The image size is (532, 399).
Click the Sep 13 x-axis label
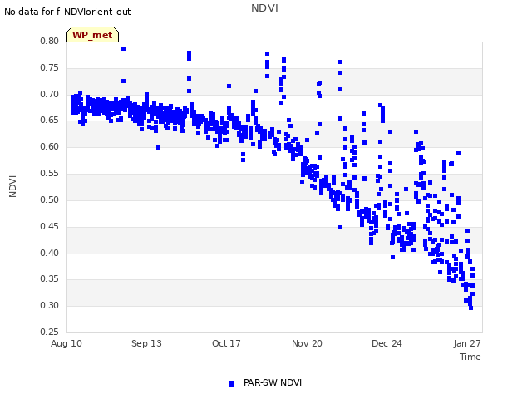pyautogui.click(x=146, y=343)
